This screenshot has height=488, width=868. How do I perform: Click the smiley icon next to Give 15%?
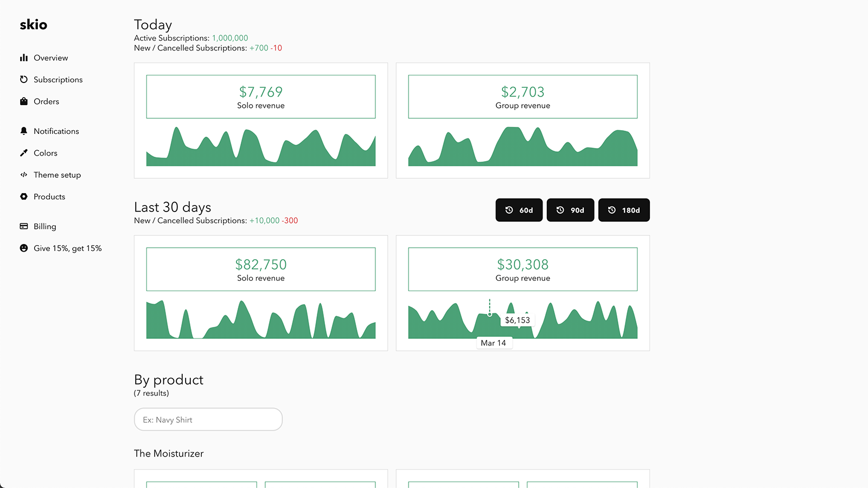tap(24, 248)
